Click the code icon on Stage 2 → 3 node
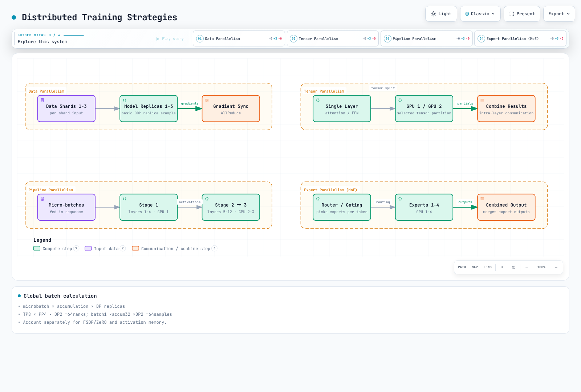This screenshot has height=392, width=581. [x=207, y=199]
